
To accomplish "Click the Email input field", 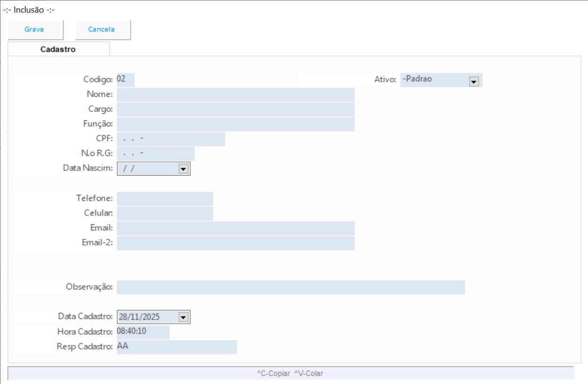I will click(235, 229).
